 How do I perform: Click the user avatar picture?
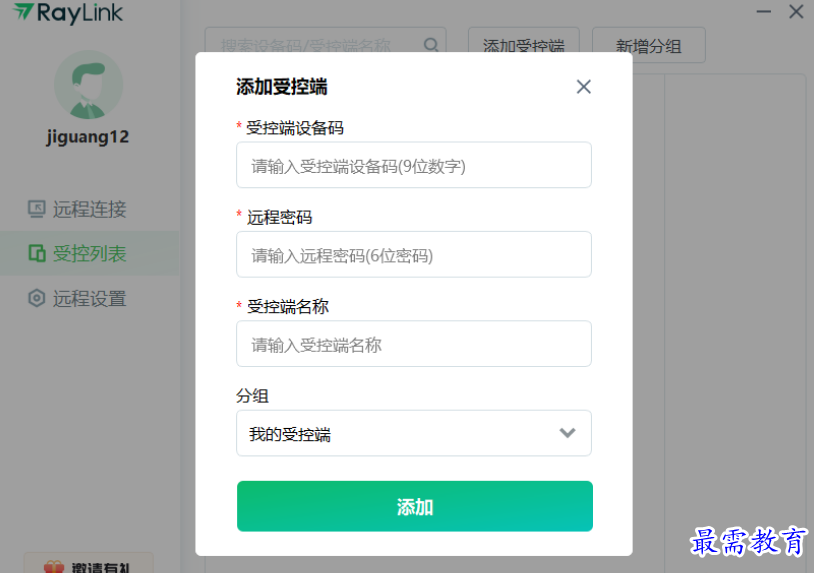(x=88, y=85)
